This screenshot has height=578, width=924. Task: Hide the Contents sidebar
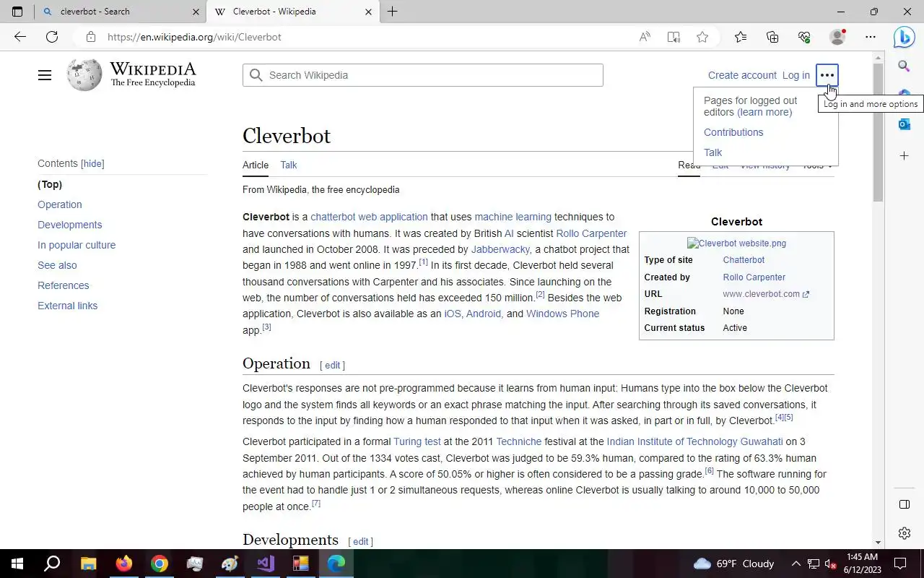92,164
